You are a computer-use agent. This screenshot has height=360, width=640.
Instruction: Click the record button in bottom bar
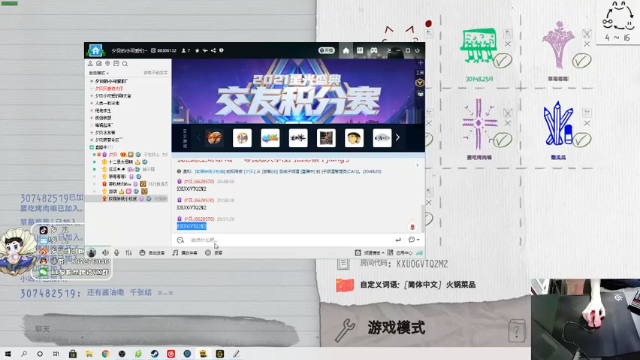tap(213, 253)
